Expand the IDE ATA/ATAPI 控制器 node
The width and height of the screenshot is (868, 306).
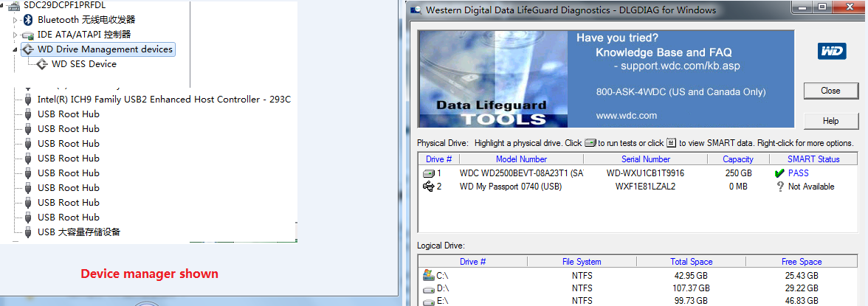pyautogui.click(x=15, y=35)
